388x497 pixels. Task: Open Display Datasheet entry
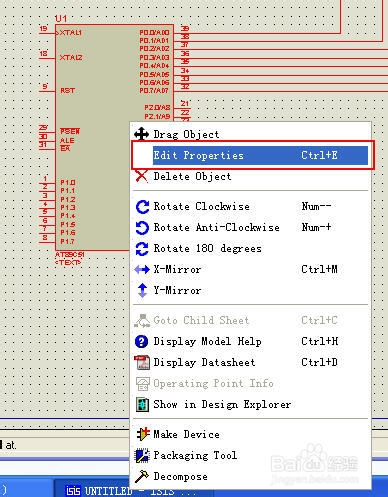[251, 362]
